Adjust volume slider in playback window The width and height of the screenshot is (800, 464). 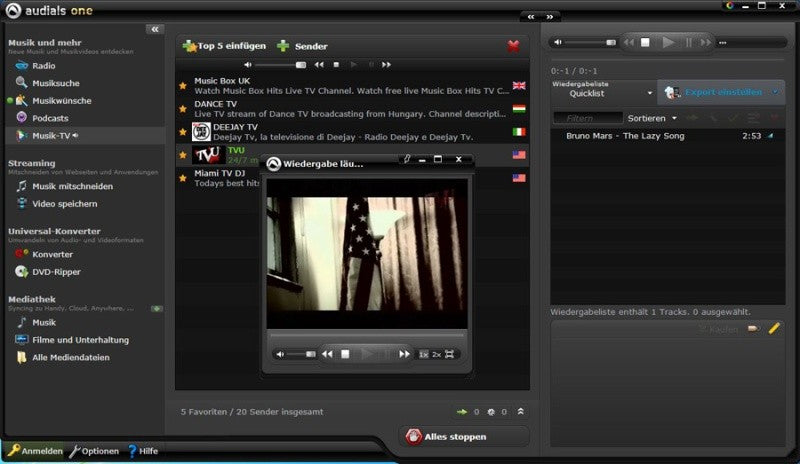302,354
